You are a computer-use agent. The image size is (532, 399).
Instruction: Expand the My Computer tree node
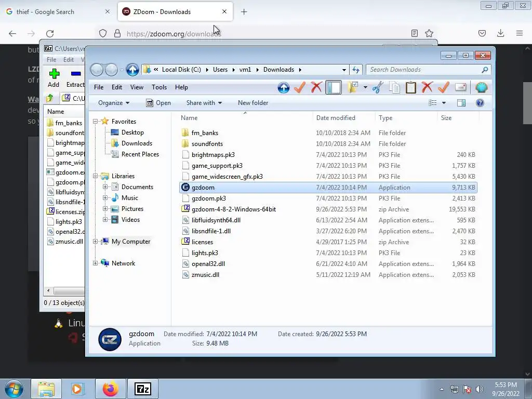pyautogui.click(x=96, y=242)
